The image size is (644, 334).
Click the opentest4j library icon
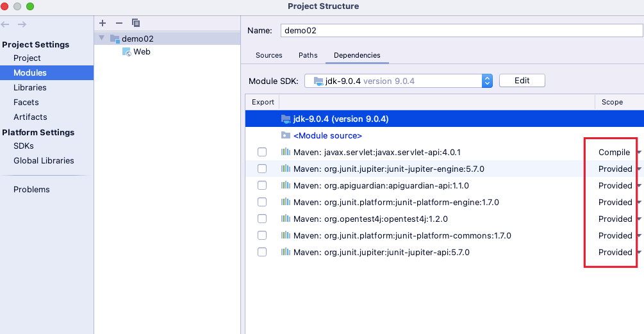[x=286, y=219]
